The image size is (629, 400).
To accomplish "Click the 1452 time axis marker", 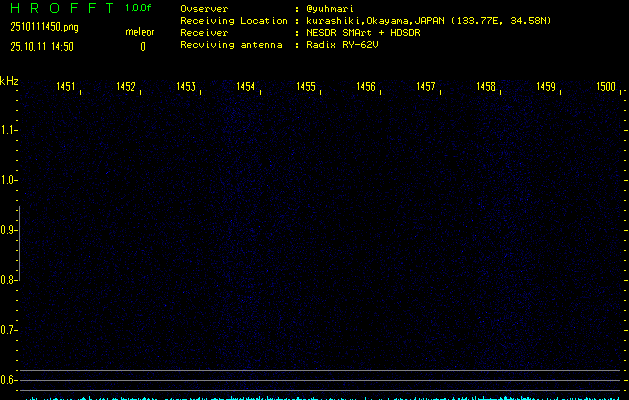I will pyautogui.click(x=126, y=87).
